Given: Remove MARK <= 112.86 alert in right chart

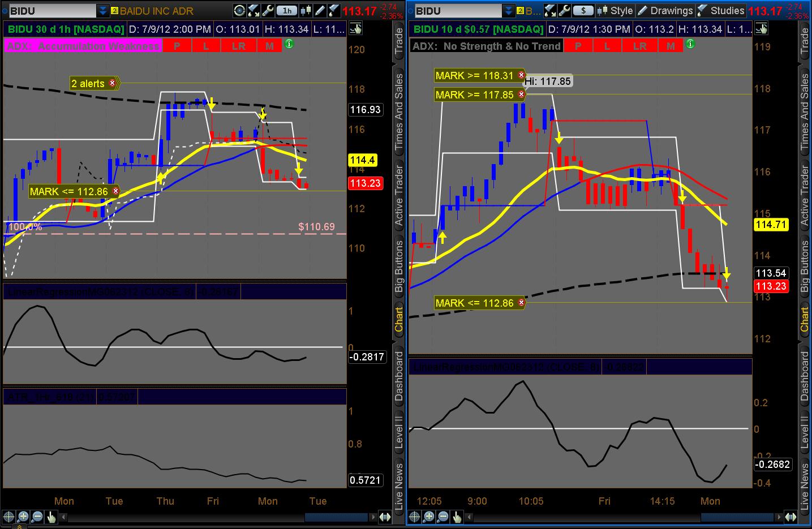Looking at the screenshot, I should coord(521,303).
